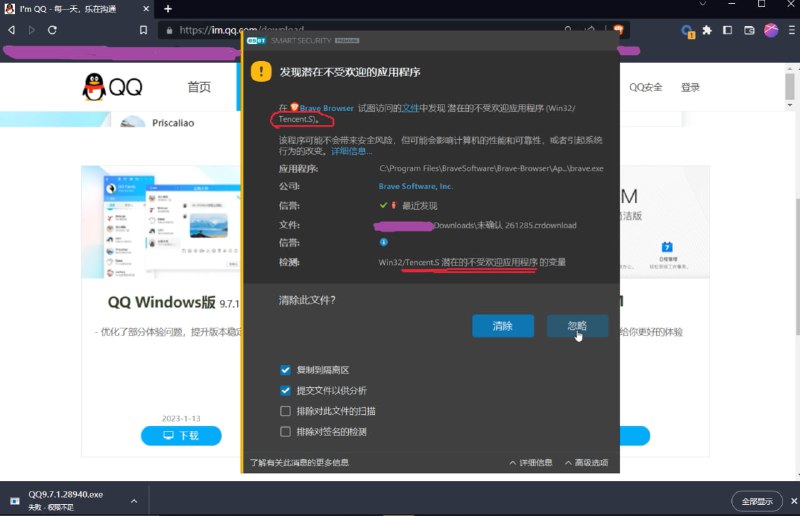Image resolution: width=800 pixels, height=516 pixels.
Task: Check 排除对签名的检测 checkbox
Action: coord(285,432)
